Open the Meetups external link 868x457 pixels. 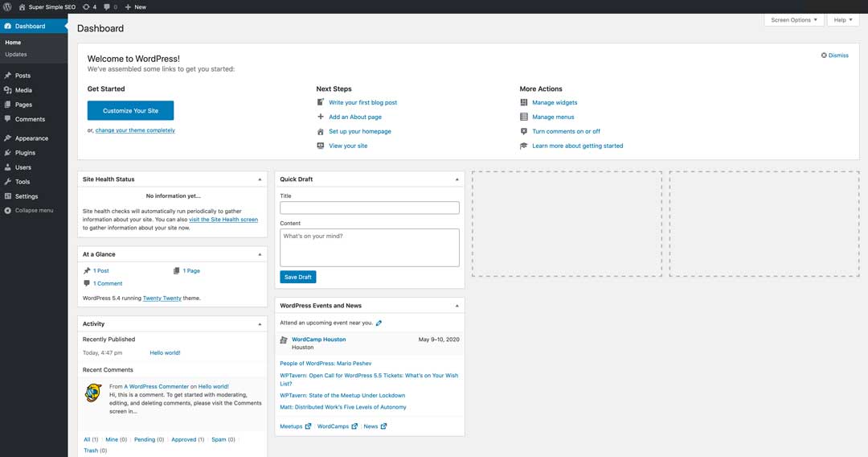tap(295, 426)
